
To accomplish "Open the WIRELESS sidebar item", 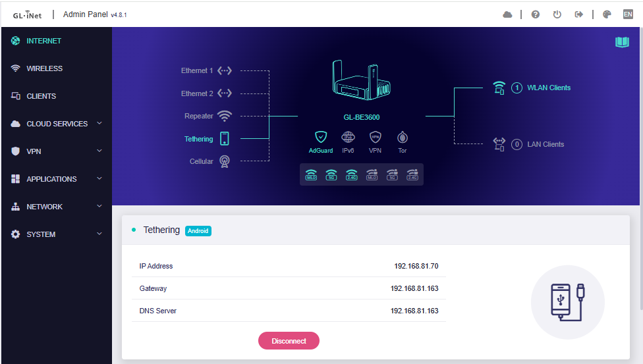I will [44, 68].
